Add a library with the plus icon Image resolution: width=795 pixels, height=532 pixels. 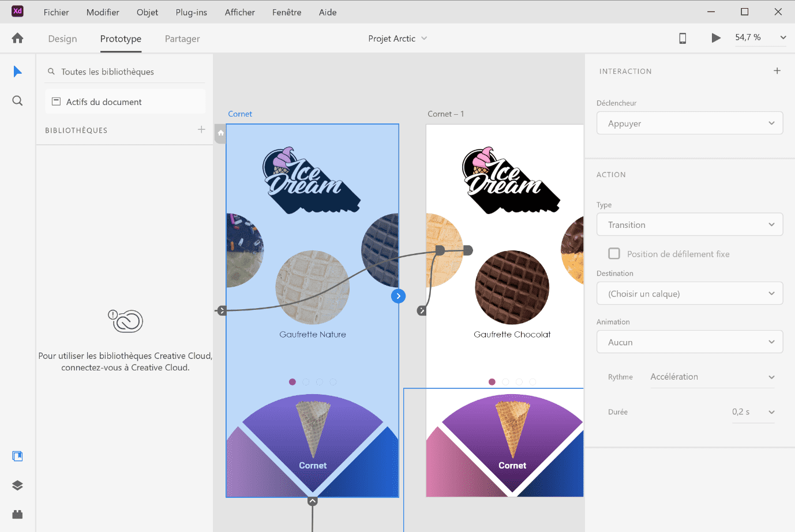coord(201,129)
